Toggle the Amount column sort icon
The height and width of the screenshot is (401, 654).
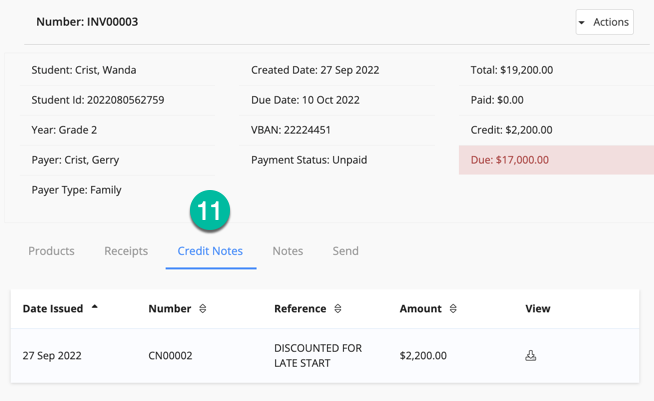453,309
